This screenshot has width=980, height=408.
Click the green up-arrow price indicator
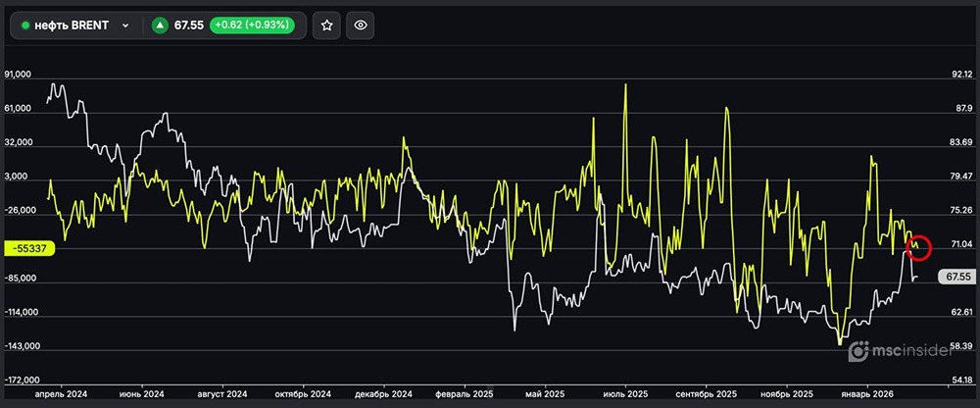point(159,25)
